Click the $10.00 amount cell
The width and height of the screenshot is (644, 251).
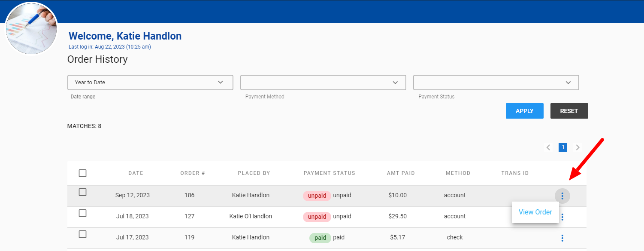(x=397, y=195)
